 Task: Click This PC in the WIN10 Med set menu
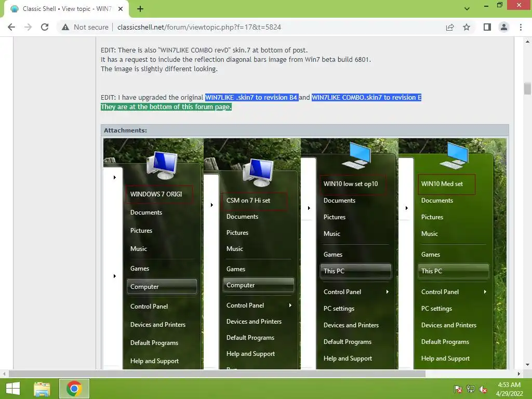(453, 271)
